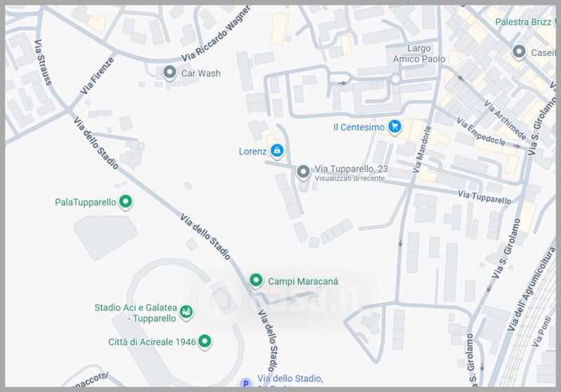The height and width of the screenshot is (392, 561).
Task: Click the Via Riccardo Wagner street label
Action: (x=216, y=34)
